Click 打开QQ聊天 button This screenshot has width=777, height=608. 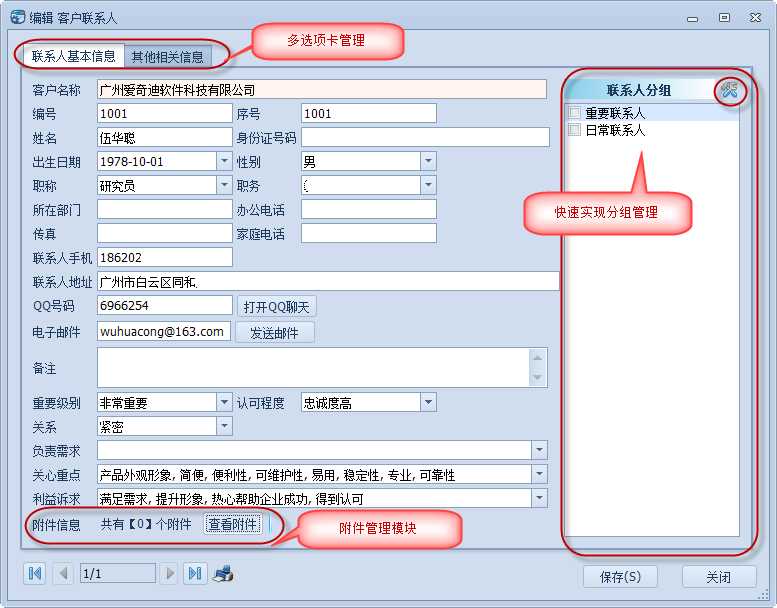[x=277, y=307]
